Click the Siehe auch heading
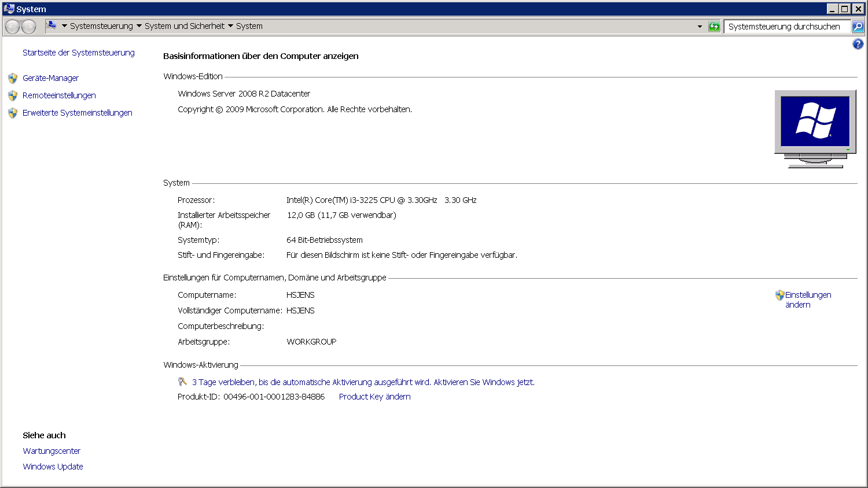 point(44,435)
